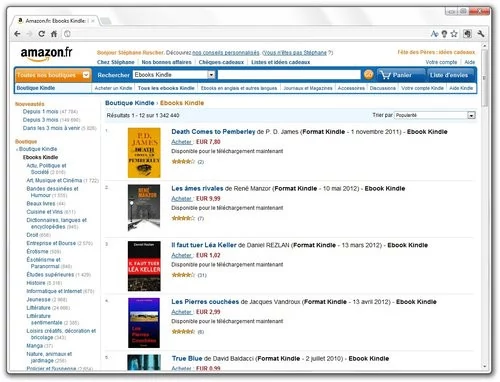The image size is (500, 382).
Task: Open browser wrench settings menu
Action: tap(480, 34)
